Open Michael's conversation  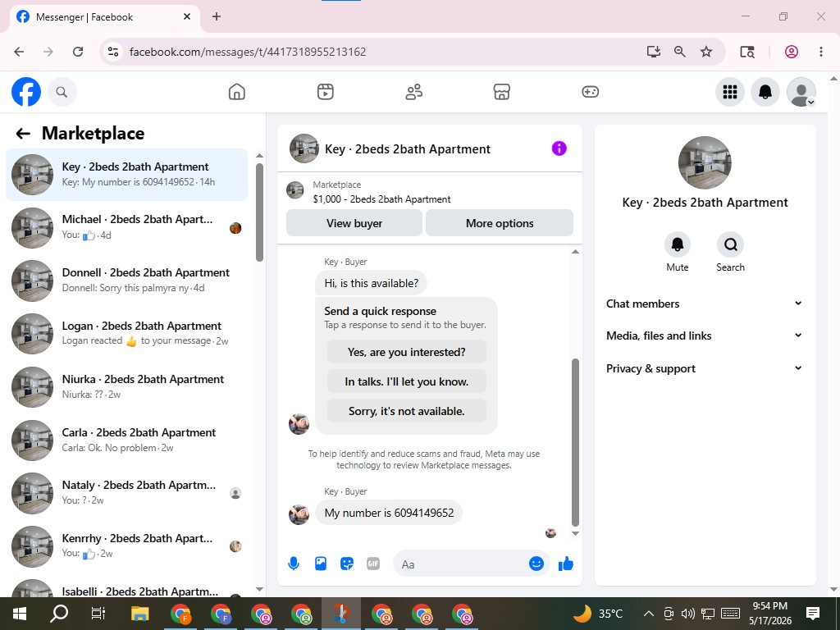127,228
